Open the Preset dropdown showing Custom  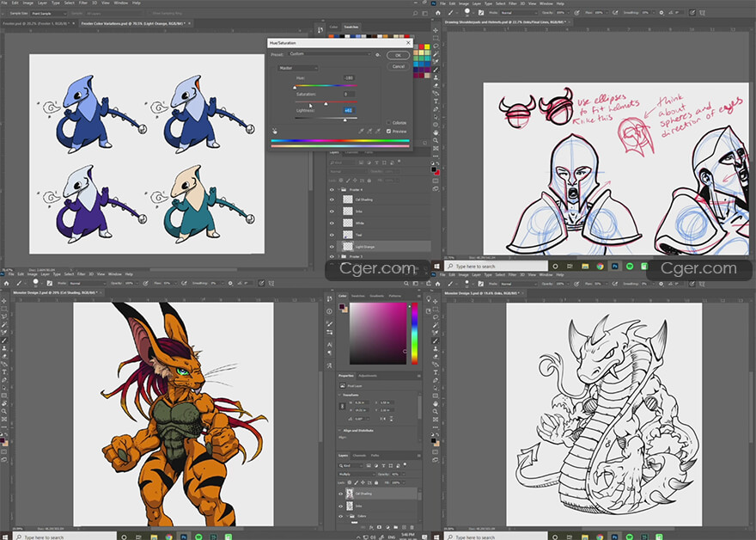[x=330, y=54]
